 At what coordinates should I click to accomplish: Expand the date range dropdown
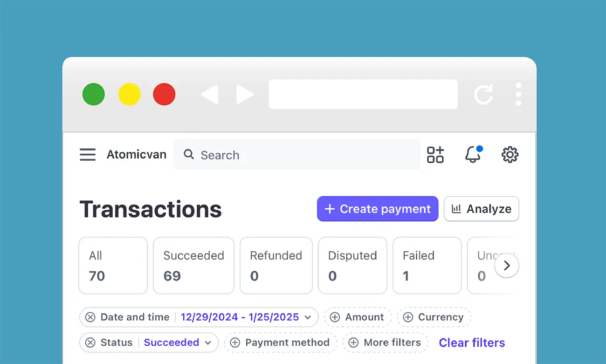click(308, 317)
